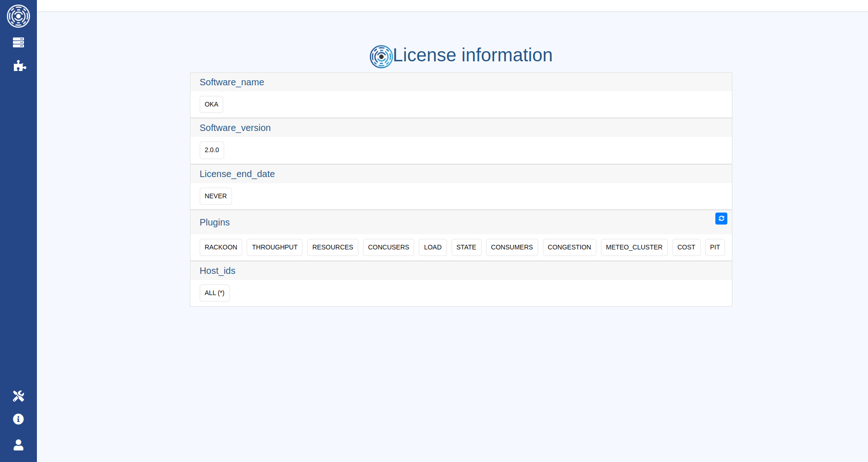Image resolution: width=868 pixels, height=462 pixels.
Task: Click the CONSUMERS plugin tag
Action: pyautogui.click(x=512, y=248)
